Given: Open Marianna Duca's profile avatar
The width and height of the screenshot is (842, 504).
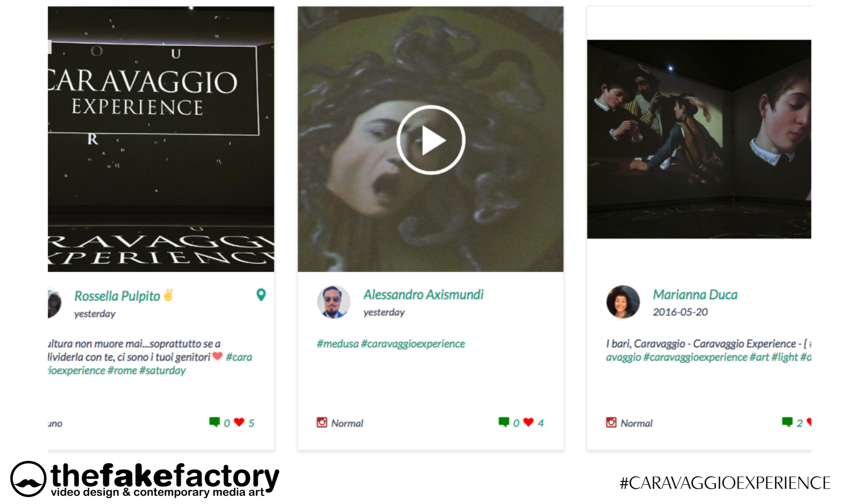Looking at the screenshot, I should [623, 302].
